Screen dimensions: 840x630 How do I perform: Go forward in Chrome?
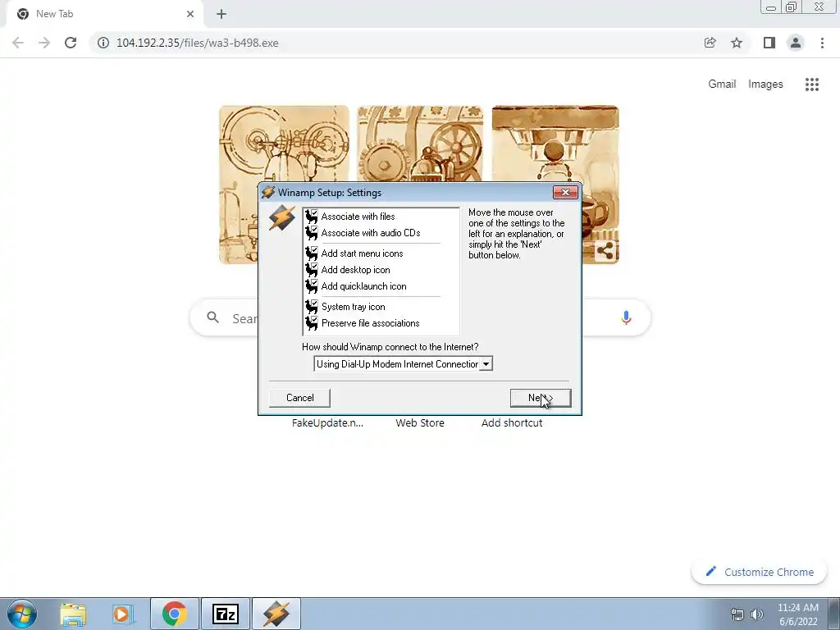(x=44, y=43)
